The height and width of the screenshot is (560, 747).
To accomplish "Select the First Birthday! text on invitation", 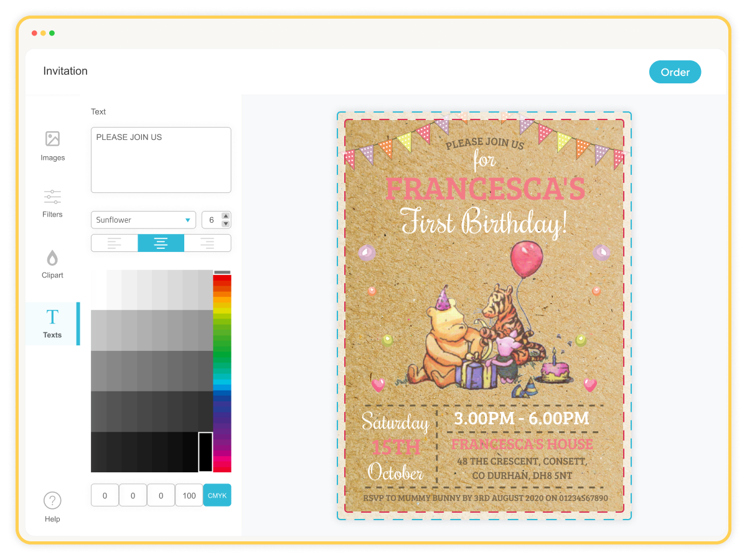I will (x=484, y=223).
